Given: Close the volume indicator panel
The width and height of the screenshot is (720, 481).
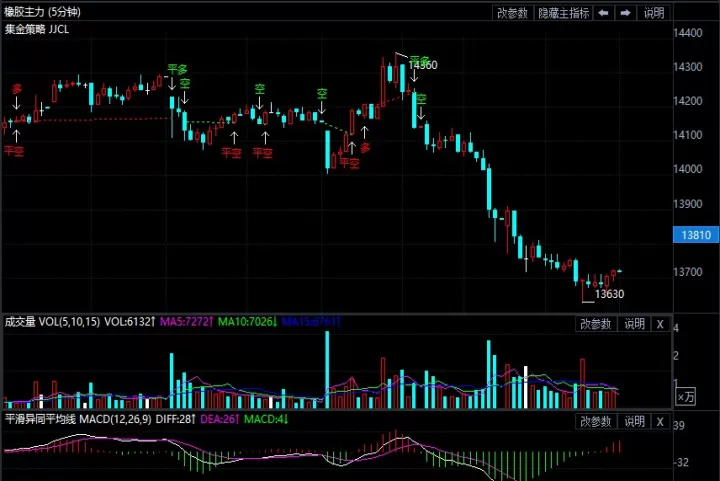Looking at the screenshot, I should (x=660, y=324).
